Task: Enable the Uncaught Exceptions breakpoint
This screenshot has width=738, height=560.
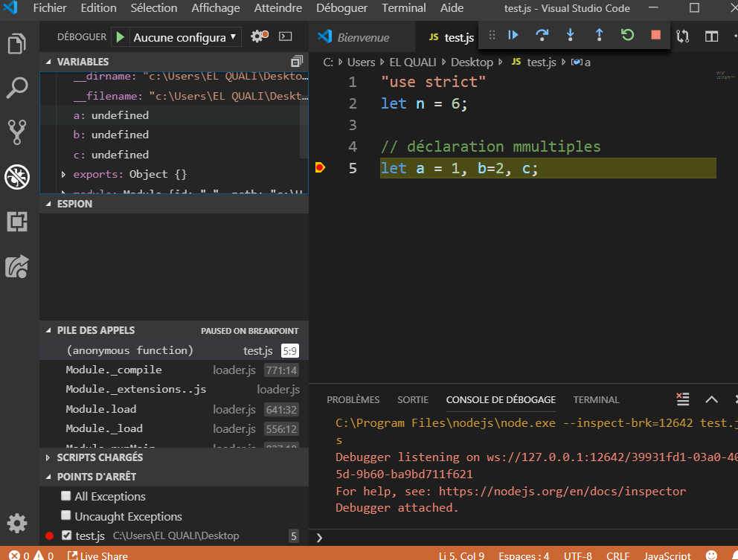Action: point(66,516)
